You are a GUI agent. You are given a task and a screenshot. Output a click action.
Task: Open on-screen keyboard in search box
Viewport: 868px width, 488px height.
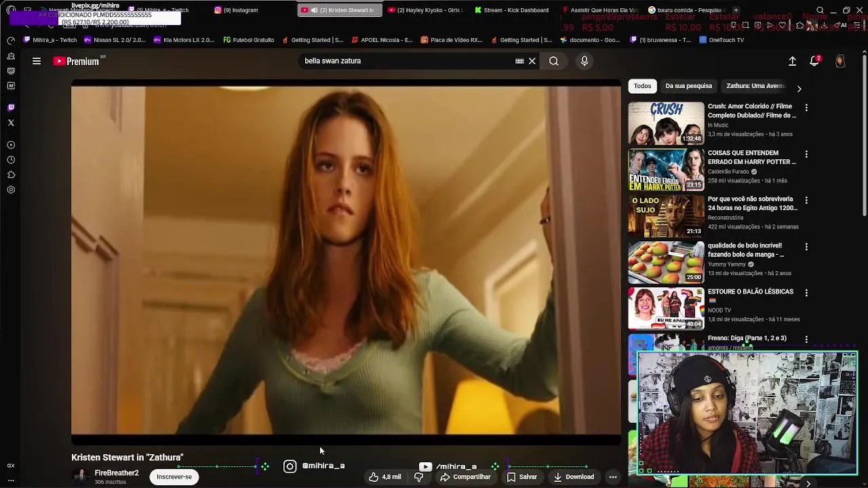(x=519, y=61)
